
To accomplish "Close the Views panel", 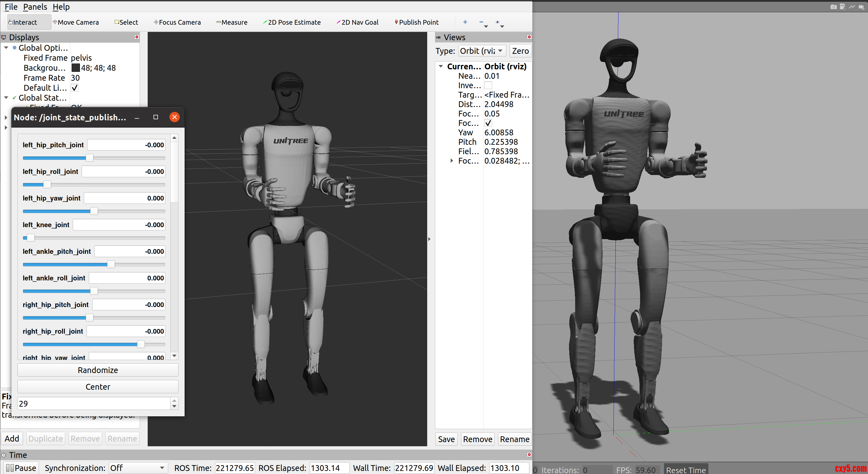I will [529, 37].
